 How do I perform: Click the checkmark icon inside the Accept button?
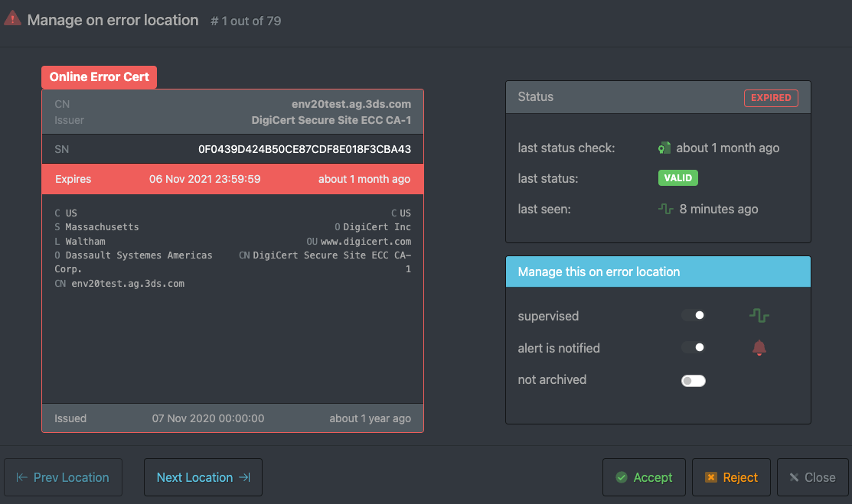pyautogui.click(x=622, y=476)
